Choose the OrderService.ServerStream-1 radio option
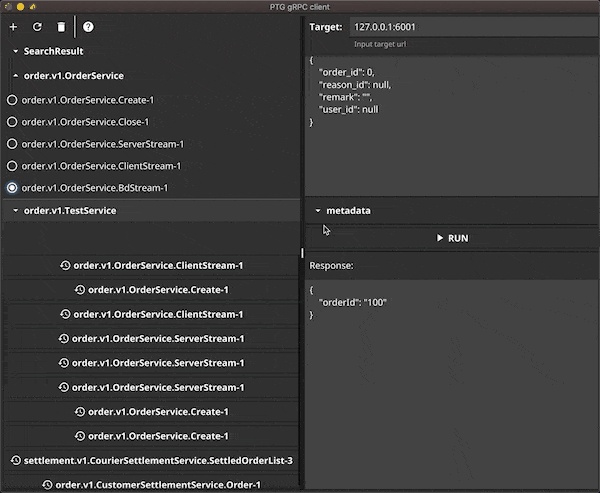Screen dimensions: 600x493 (x=12, y=144)
